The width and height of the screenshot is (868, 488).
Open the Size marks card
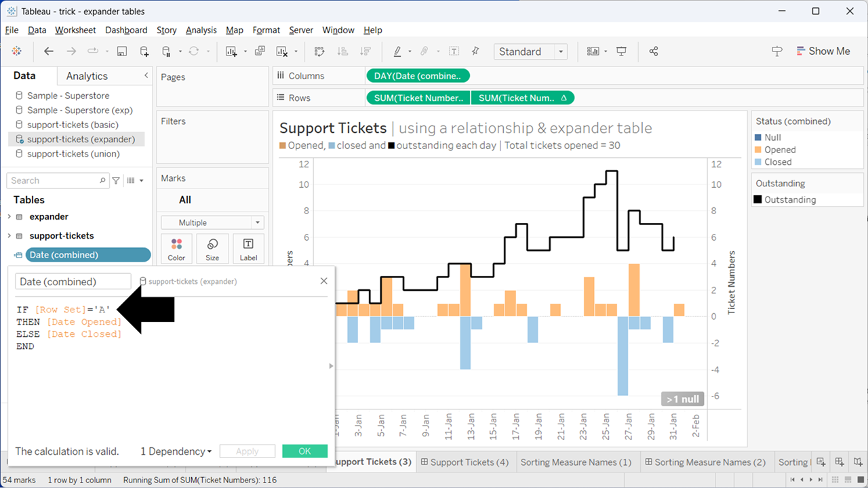tap(212, 249)
